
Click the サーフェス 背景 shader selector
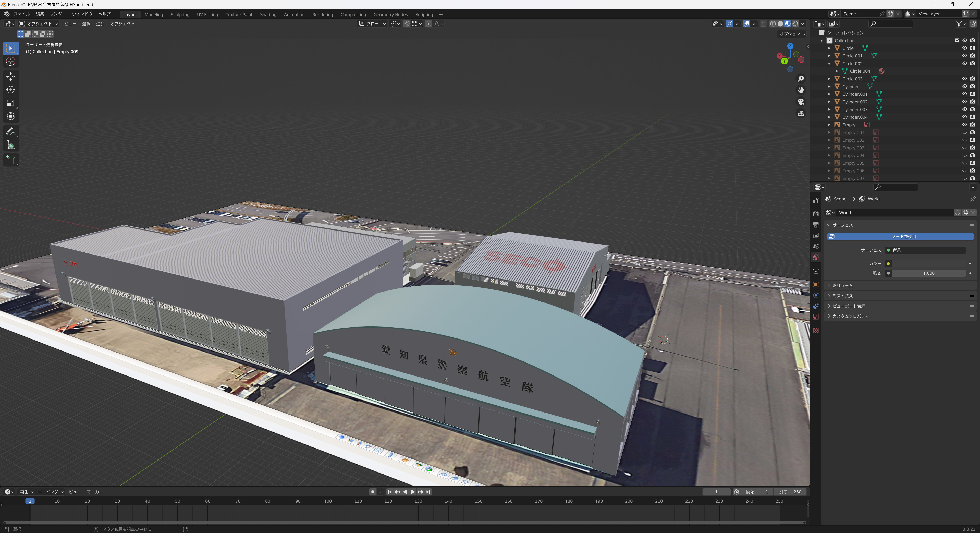tap(925, 250)
